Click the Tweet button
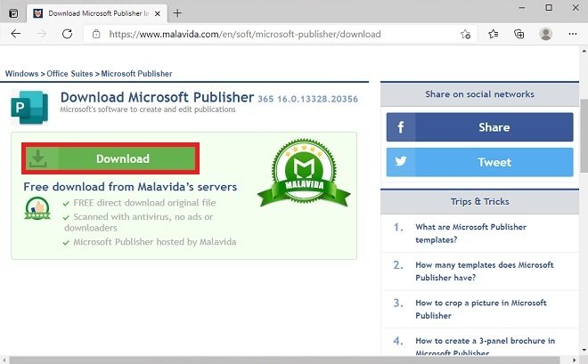Image resolution: width=588 pixels, height=364 pixels. tap(479, 162)
